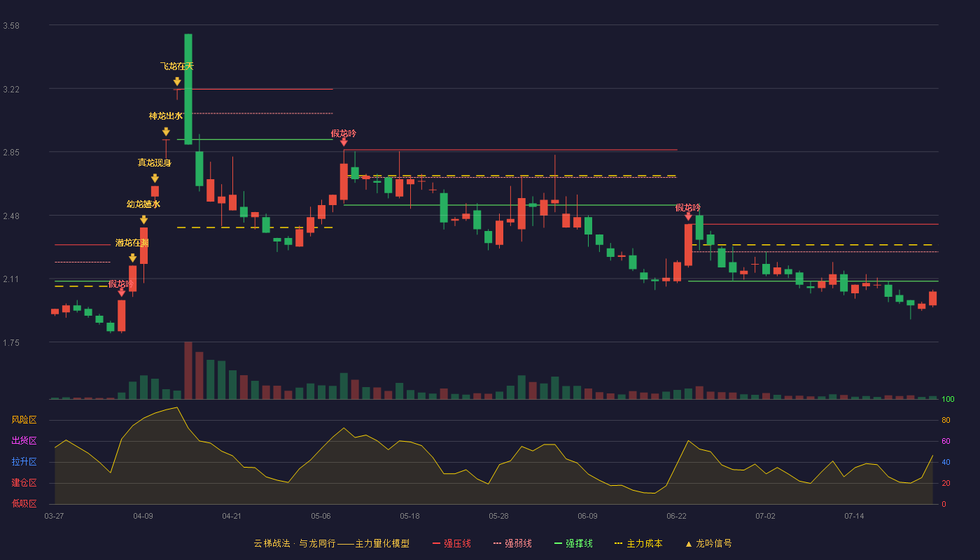Select the 幼龙嬉水 signal label
980x560 pixels.
pos(143,204)
